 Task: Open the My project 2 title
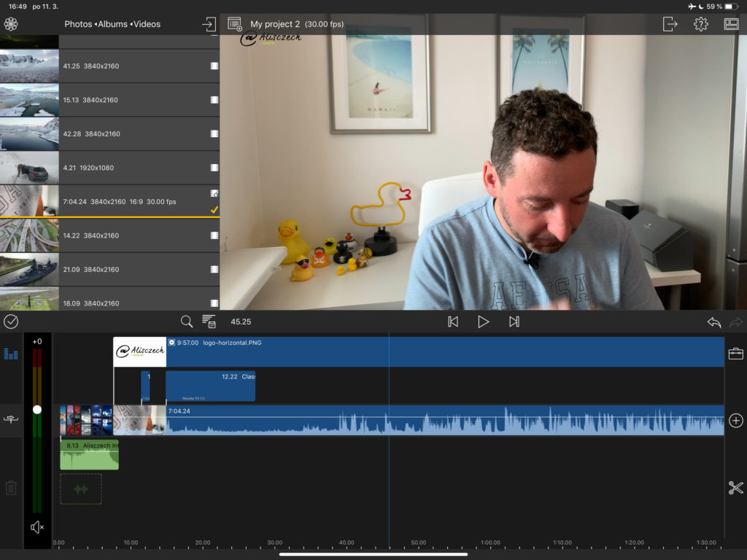275,24
